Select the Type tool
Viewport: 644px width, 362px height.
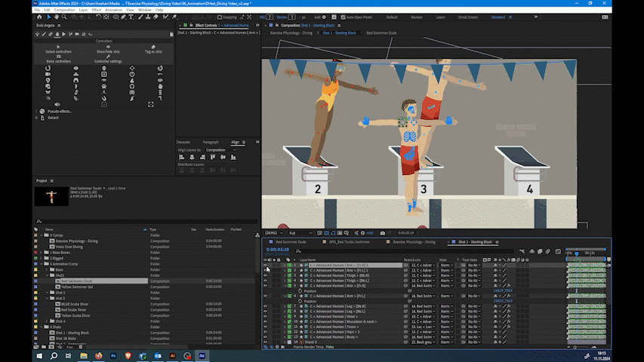(x=131, y=17)
